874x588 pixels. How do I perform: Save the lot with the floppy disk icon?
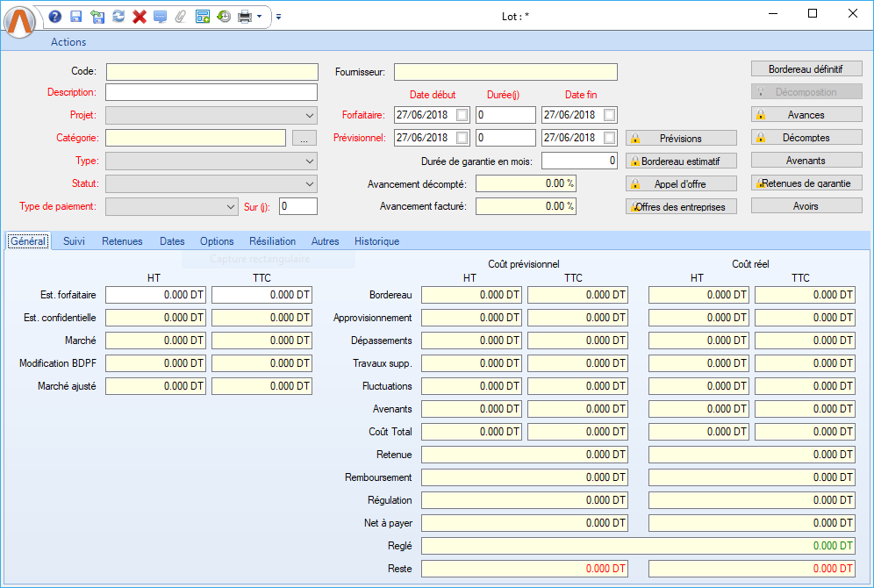pos(76,17)
